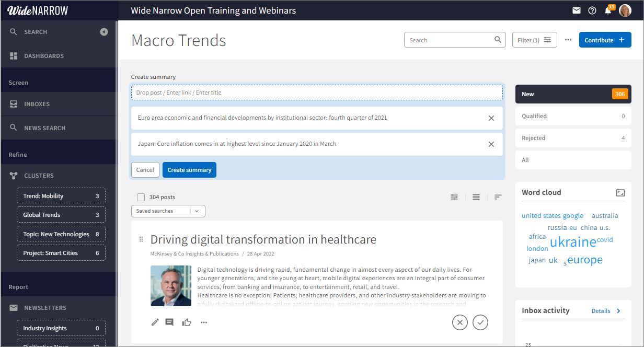Open the comment icon on healthcare post
Viewport: 644px width, 347px height.
[x=169, y=322]
